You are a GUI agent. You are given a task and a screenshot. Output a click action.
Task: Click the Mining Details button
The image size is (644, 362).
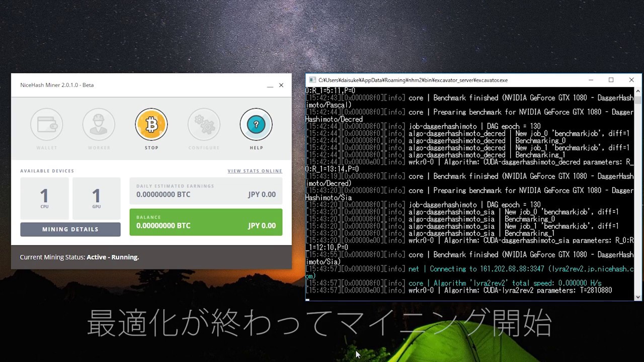click(70, 229)
